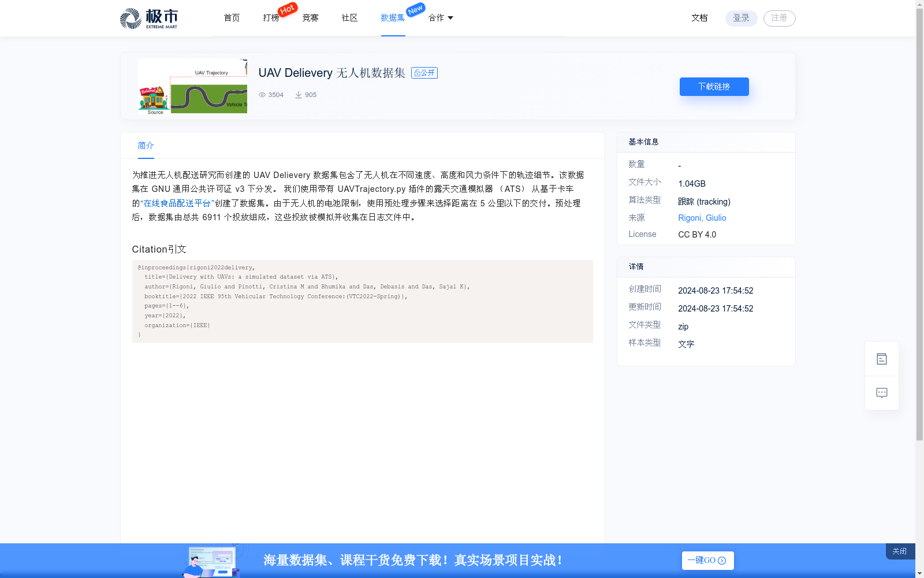This screenshot has height=578, width=924.
Task: Click the chat feedback icon in floating sidebar
Action: 882,393
